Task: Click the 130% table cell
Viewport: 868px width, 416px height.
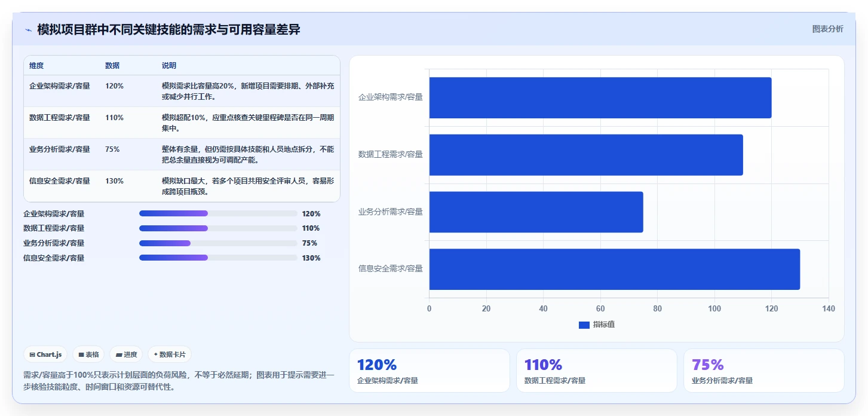Action: click(x=114, y=181)
